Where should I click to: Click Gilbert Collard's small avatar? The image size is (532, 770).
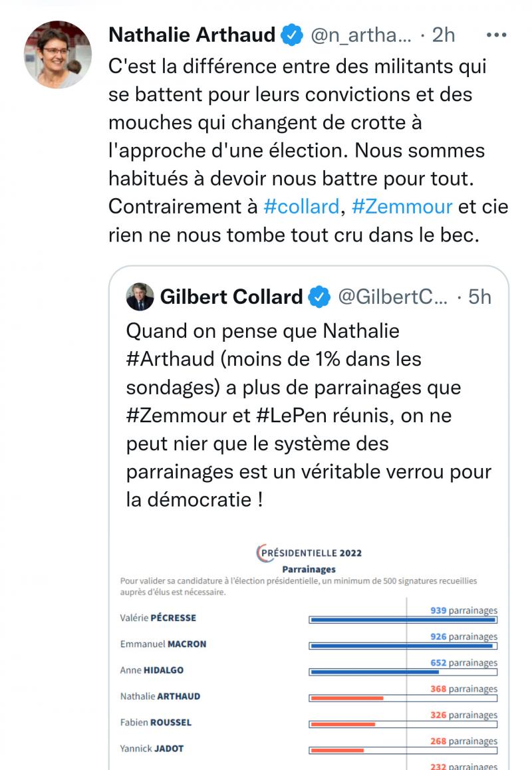point(140,297)
